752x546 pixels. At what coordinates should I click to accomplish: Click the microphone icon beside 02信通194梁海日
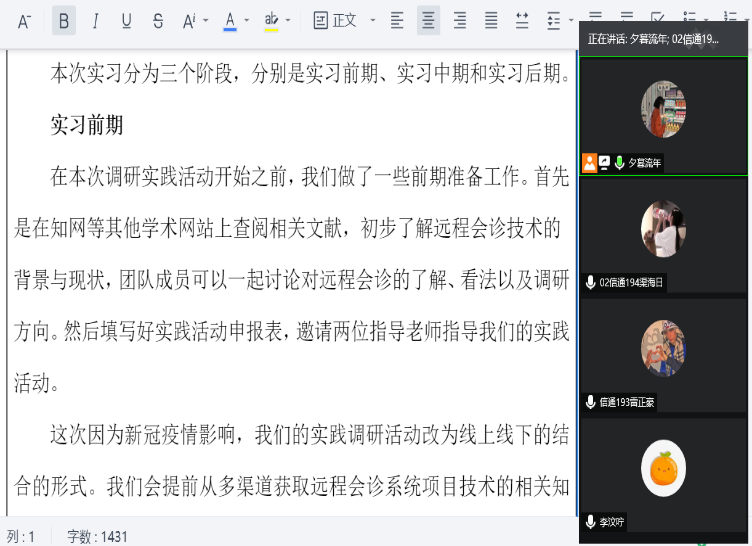(x=591, y=283)
